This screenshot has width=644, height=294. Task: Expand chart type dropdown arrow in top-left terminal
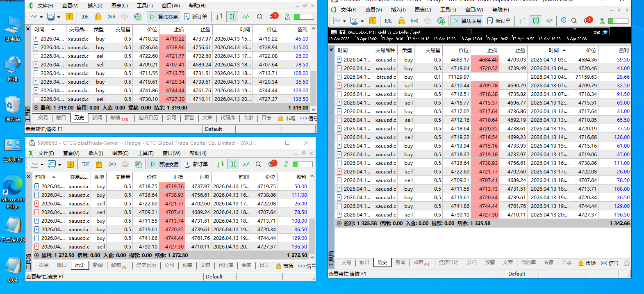(x=41, y=17)
